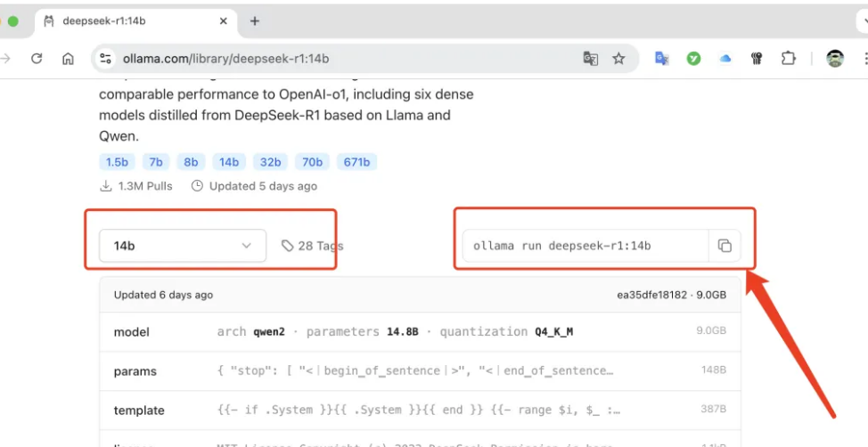Click the 387B size in template row
Viewport: 868px width, 447px height.
(x=713, y=410)
